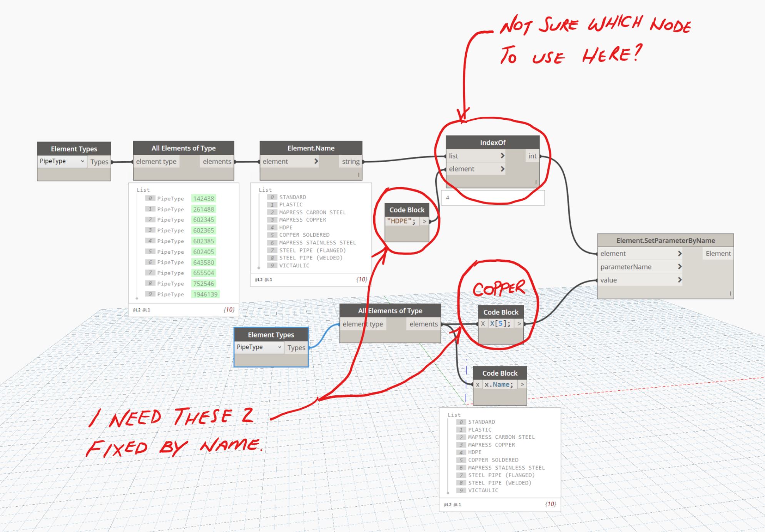Click the Element output port of SetParameterByName

pyautogui.click(x=718, y=253)
